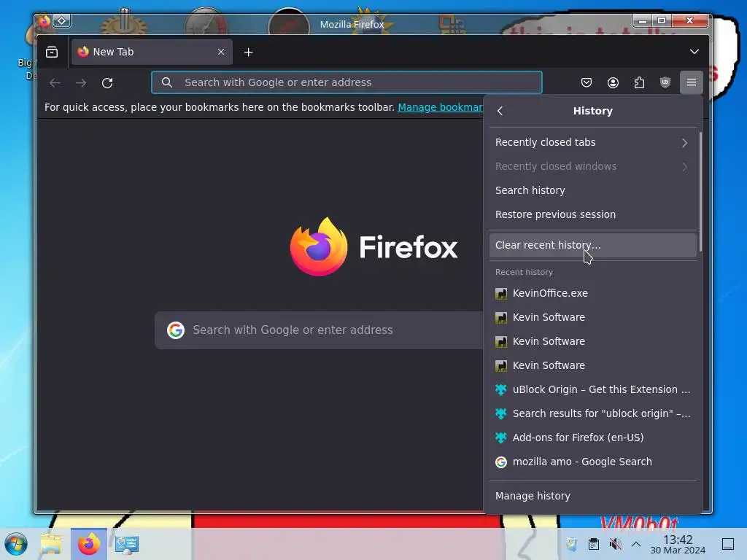Open mozilla amo - Google Search entry
Image resolution: width=747 pixels, height=560 pixels.
(592, 462)
